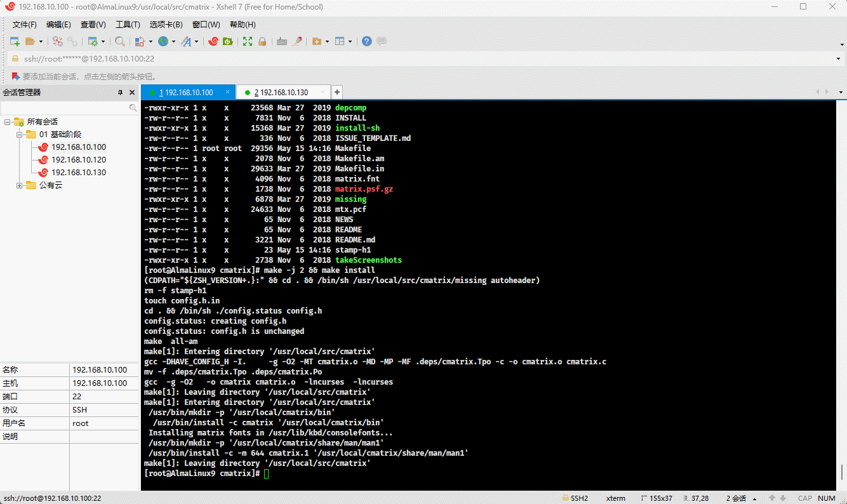Screen dimensions: 847x504
Task: Click the New Session toolbar icon
Action: (15, 41)
